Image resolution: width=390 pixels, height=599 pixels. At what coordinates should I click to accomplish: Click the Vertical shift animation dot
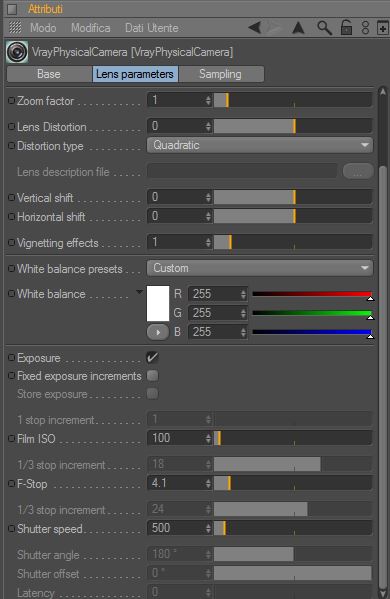click(11, 198)
